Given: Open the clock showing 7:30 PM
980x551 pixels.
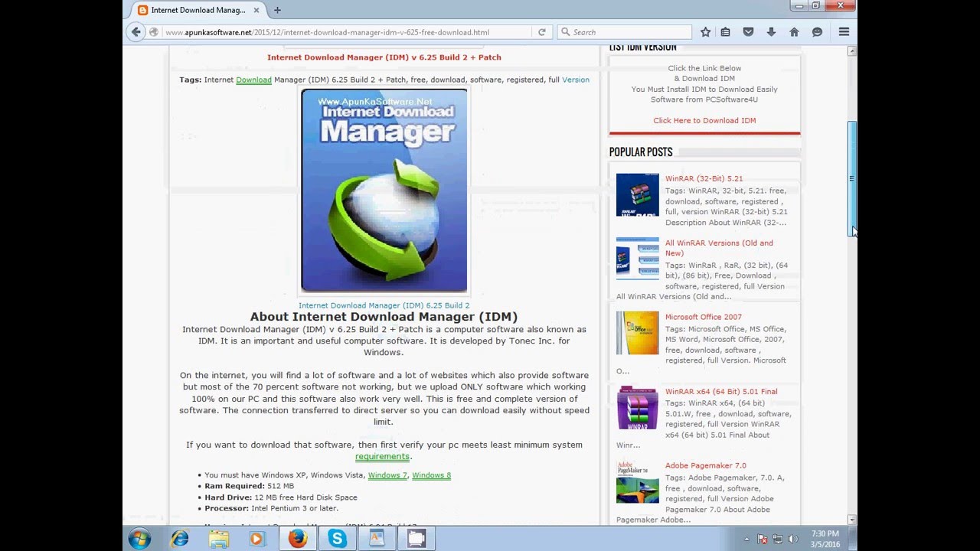Looking at the screenshot, I should pos(825,539).
